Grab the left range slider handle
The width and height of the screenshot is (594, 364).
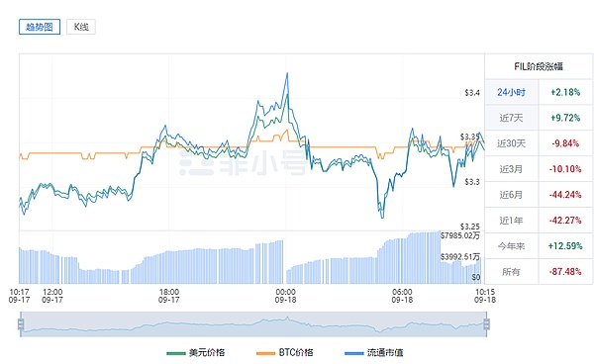pyautogui.click(x=21, y=324)
